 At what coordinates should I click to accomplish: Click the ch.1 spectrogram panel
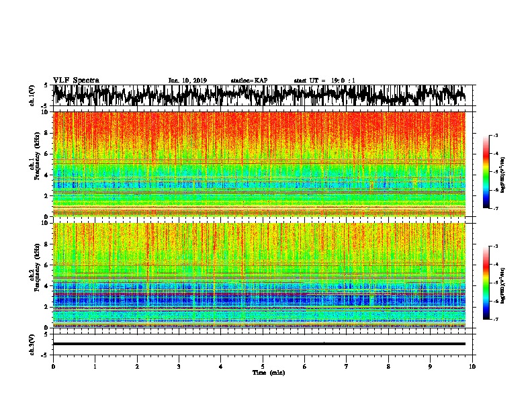pyautogui.click(x=259, y=164)
